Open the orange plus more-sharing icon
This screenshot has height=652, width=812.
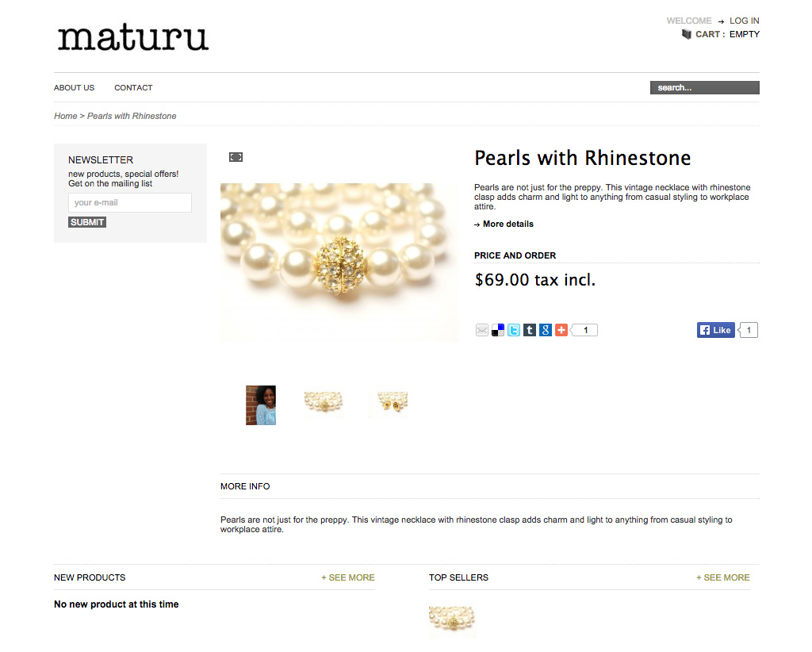pos(561,331)
